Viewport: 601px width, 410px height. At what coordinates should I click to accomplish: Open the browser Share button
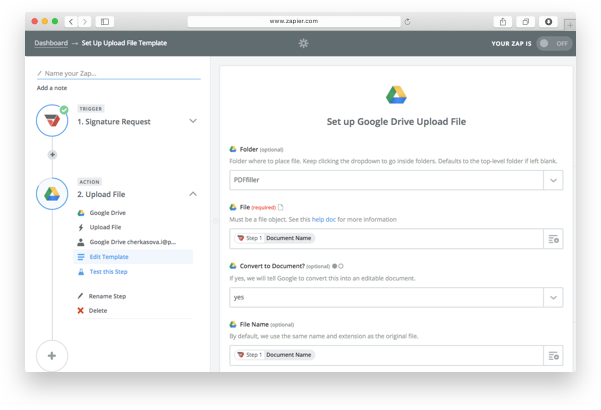(503, 22)
